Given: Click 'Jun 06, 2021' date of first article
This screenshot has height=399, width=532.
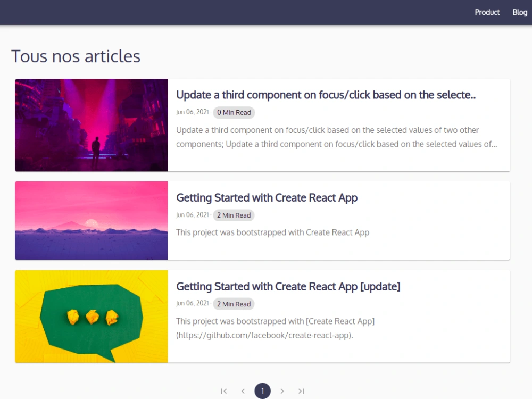Looking at the screenshot, I should click(193, 112).
